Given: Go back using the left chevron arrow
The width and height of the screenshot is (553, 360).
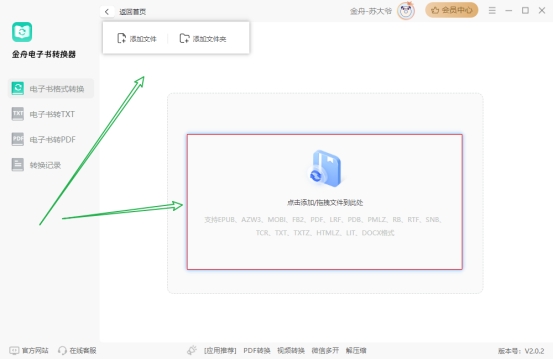Looking at the screenshot, I should (x=107, y=12).
